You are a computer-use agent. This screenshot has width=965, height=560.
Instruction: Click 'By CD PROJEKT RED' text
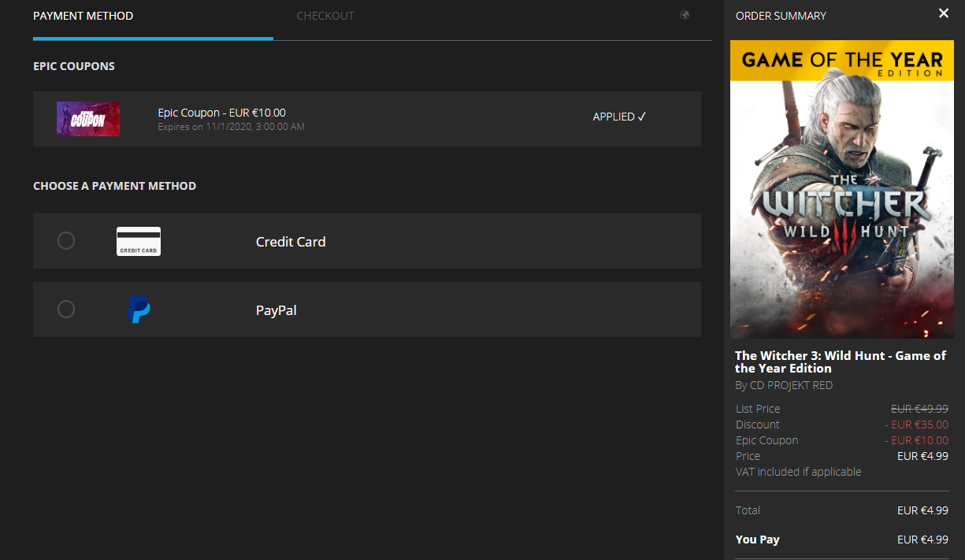(784, 385)
